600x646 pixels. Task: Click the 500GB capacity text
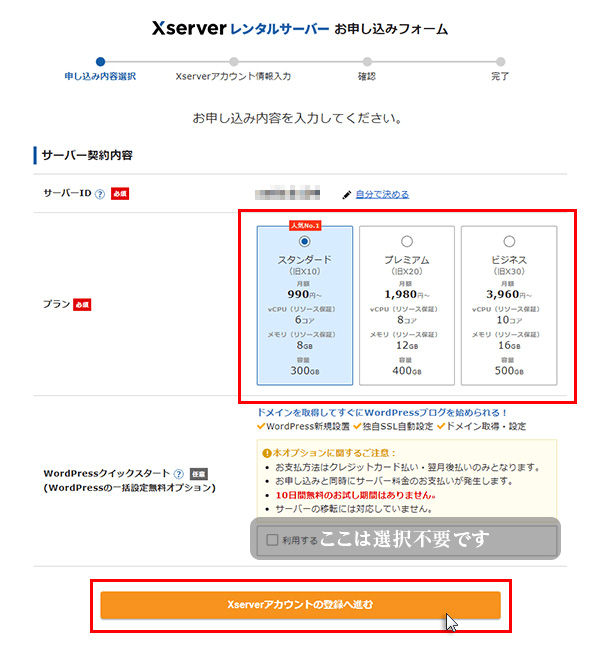point(509,371)
